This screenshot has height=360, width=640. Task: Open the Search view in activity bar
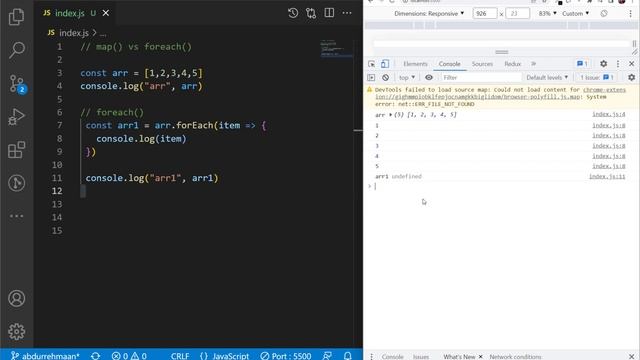click(16, 50)
